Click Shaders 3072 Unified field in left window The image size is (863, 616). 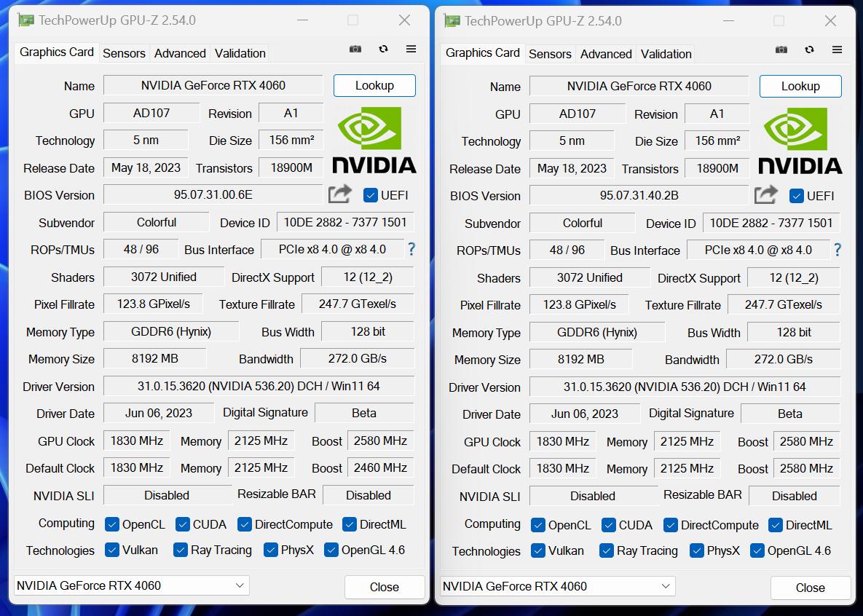click(163, 277)
